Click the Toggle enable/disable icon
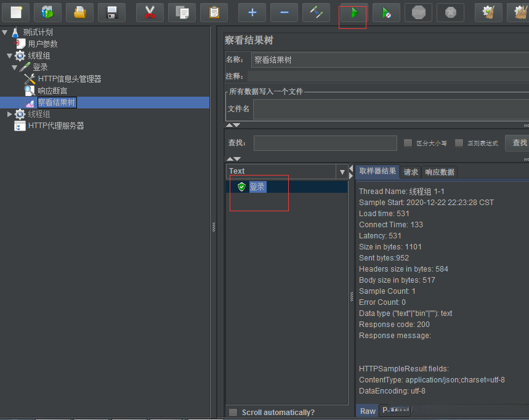 pyautogui.click(x=316, y=13)
